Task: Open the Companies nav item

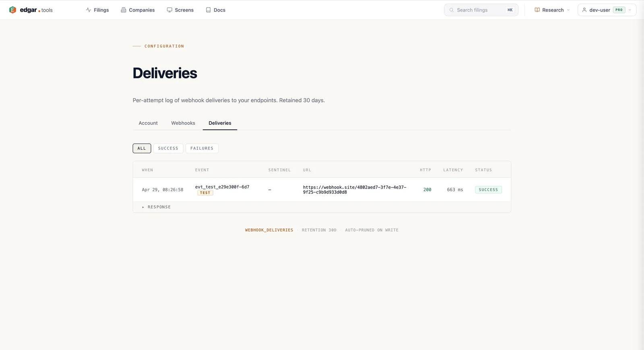Action: click(x=138, y=10)
